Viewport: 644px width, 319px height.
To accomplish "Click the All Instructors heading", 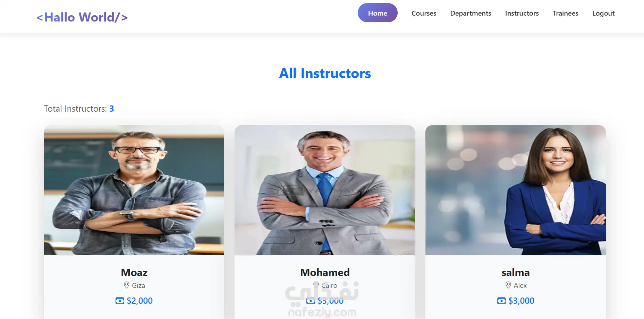I will (325, 73).
